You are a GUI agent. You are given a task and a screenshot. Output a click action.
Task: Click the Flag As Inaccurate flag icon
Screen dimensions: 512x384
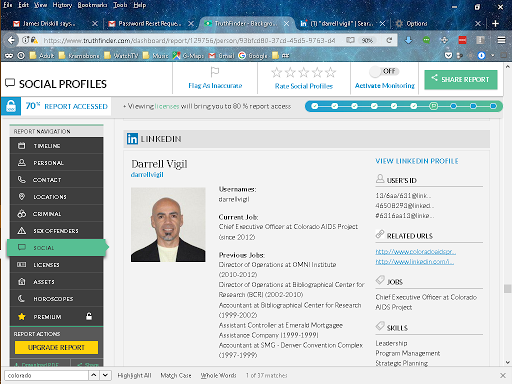[x=215, y=72]
